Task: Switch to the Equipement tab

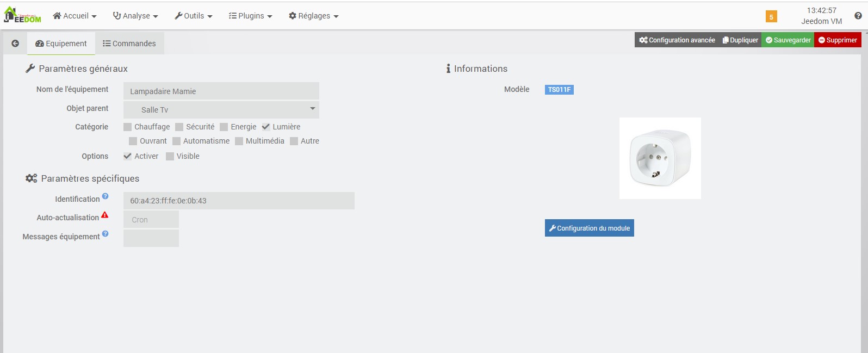Action: tap(61, 44)
